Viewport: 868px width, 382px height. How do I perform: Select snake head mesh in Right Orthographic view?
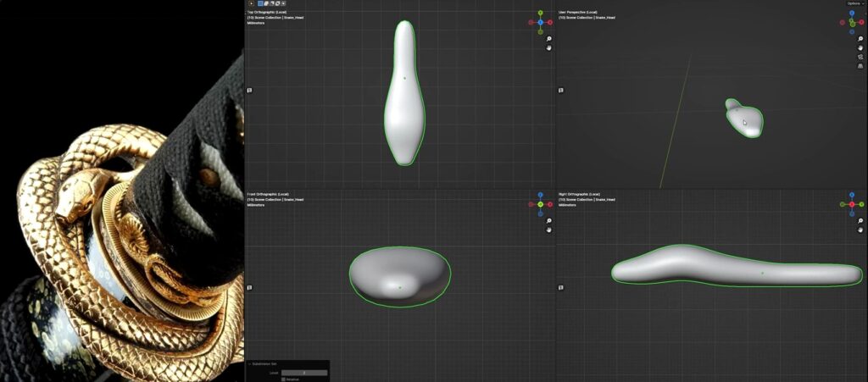point(737,267)
